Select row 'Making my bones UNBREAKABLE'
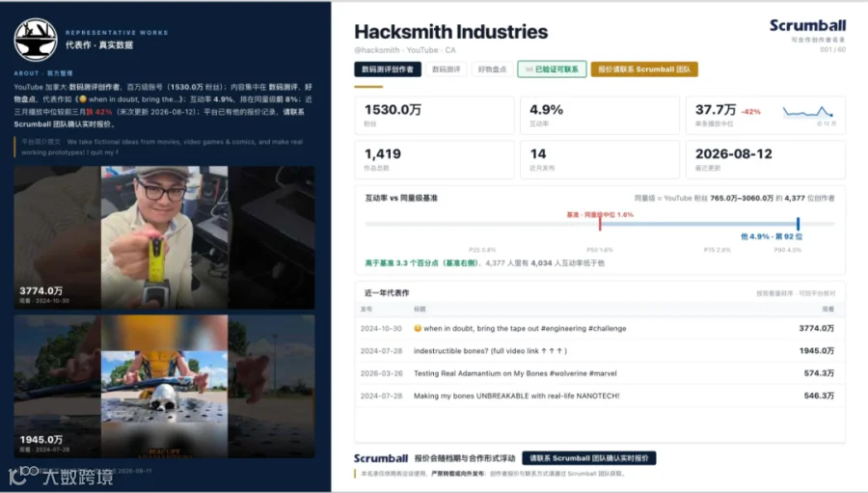 [x=600, y=396]
